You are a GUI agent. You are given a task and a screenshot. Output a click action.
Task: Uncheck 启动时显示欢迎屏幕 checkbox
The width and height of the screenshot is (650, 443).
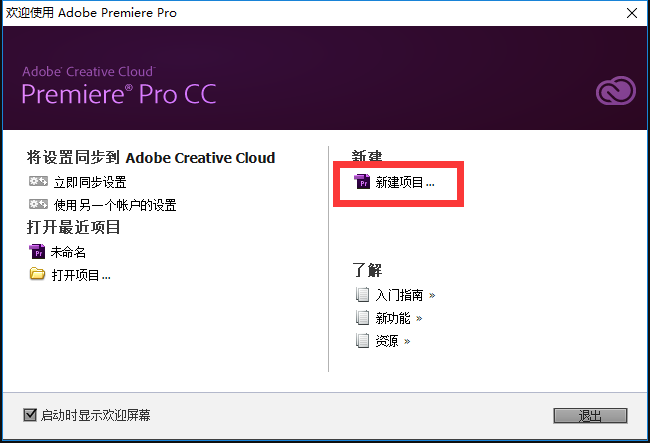(30, 414)
